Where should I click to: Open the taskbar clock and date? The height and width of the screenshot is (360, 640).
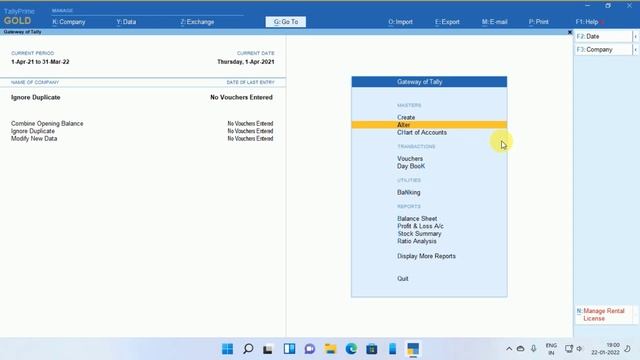[x=605, y=349]
